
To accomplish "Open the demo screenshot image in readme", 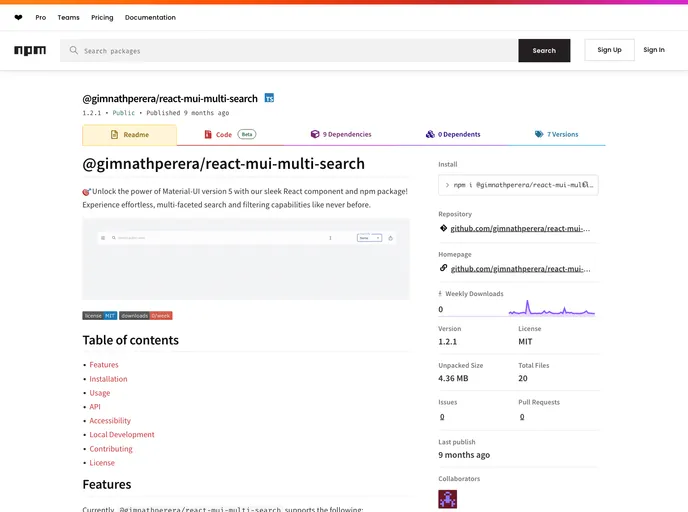I will coord(246,259).
